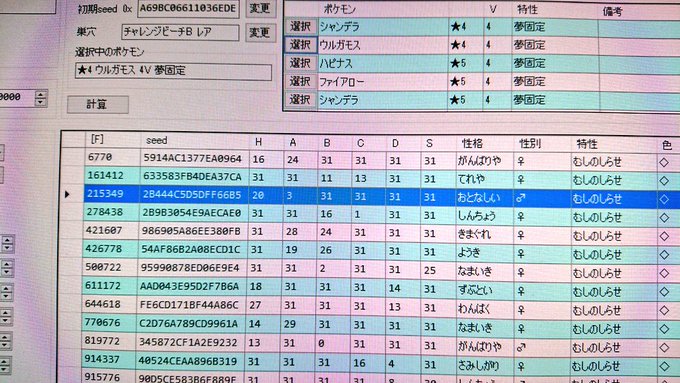Click the 色 column header
This screenshot has width=680, height=383.
click(x=668, y=145)
